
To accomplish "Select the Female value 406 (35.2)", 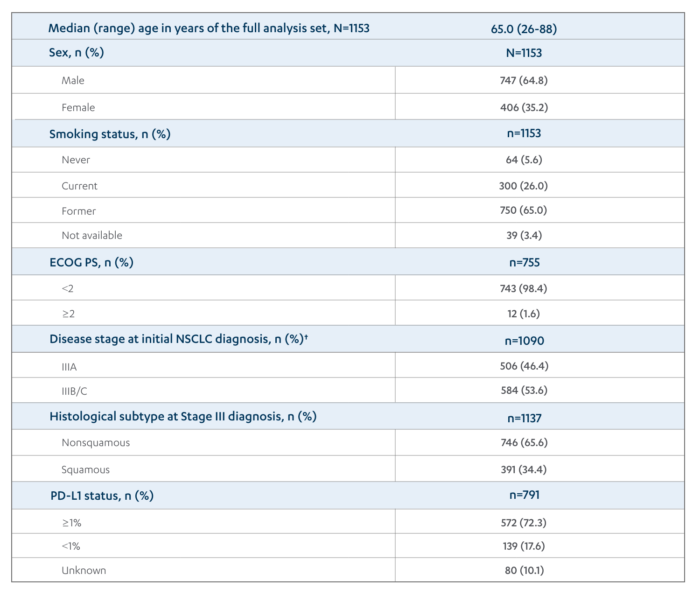I will 524,107.
